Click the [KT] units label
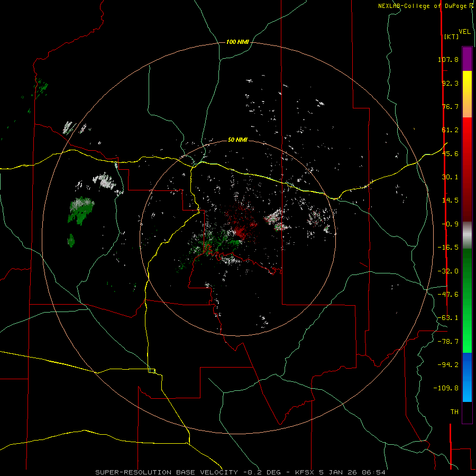This screenshot has height=476, width=476. (451, 36)
